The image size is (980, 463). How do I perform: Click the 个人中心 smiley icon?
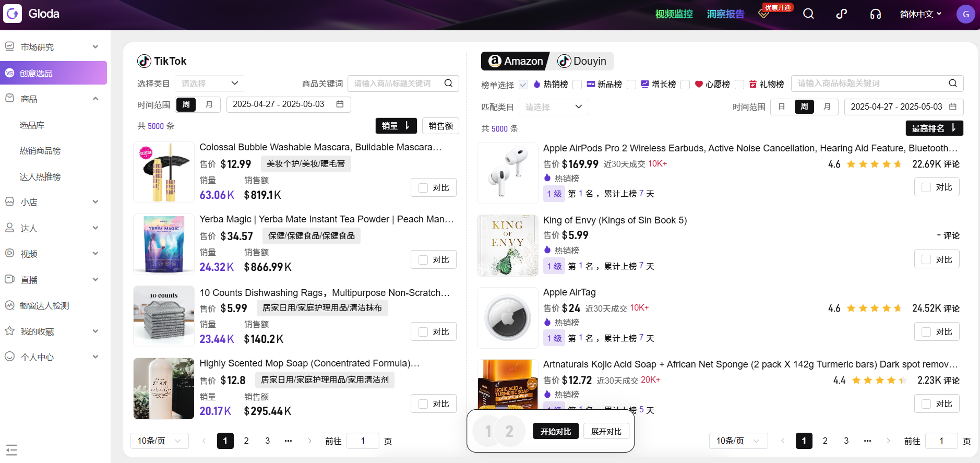[9, 357]
